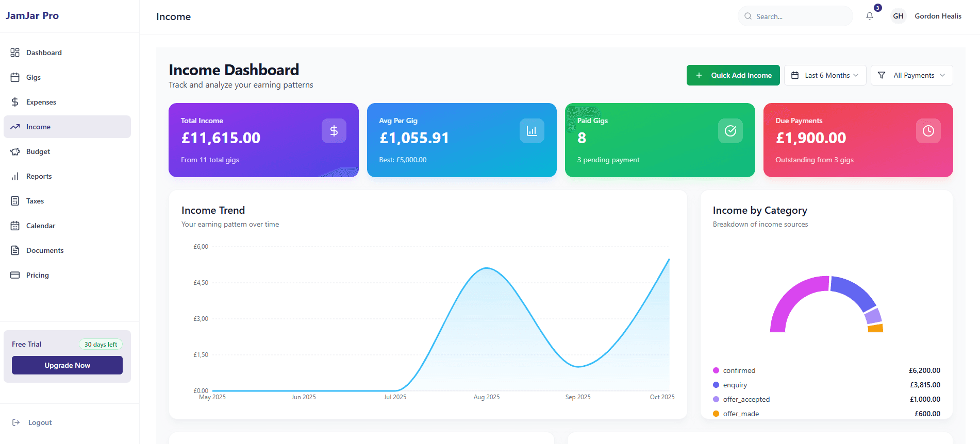The width and height of the screenshot is (980, 444).
Task: Click the clock icon on Due Payments card
Action: tap(928, 131)
